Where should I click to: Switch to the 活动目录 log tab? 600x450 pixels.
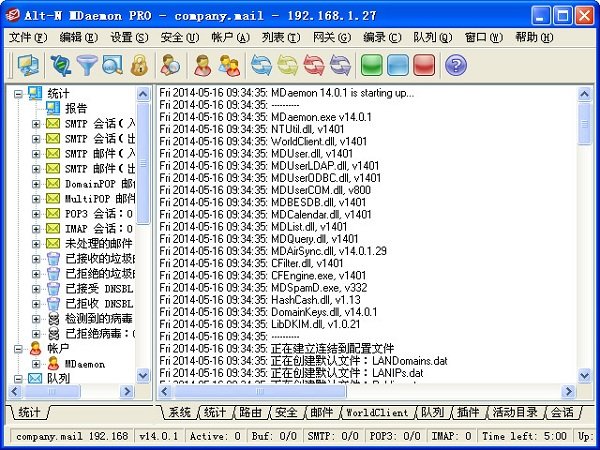pyautogui.click(x=515, y=412)
